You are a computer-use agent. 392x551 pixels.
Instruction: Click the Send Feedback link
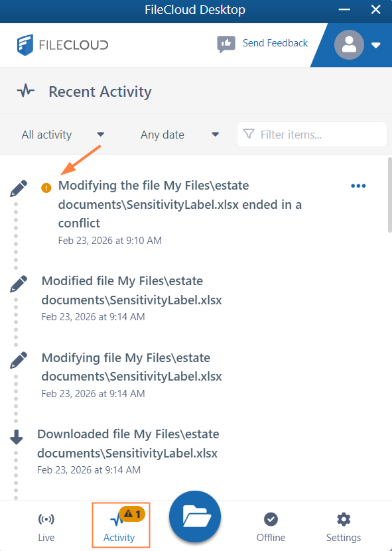275,43
